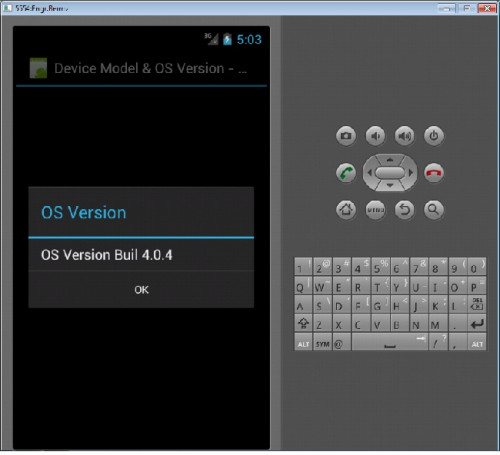Lower volume with the volume down button
The width and height of the screenshot is (500, 455).
click(375, 136)
